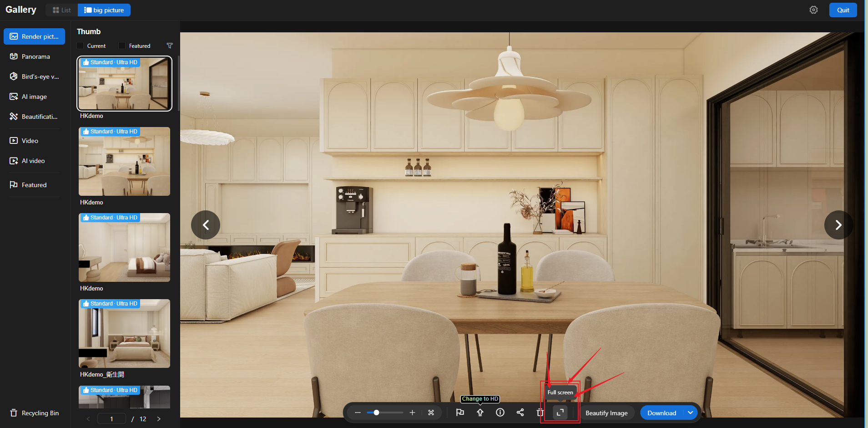This screenshot has width=868, height=428.
Task: Switch to List view
Action: tap(62, 10)
